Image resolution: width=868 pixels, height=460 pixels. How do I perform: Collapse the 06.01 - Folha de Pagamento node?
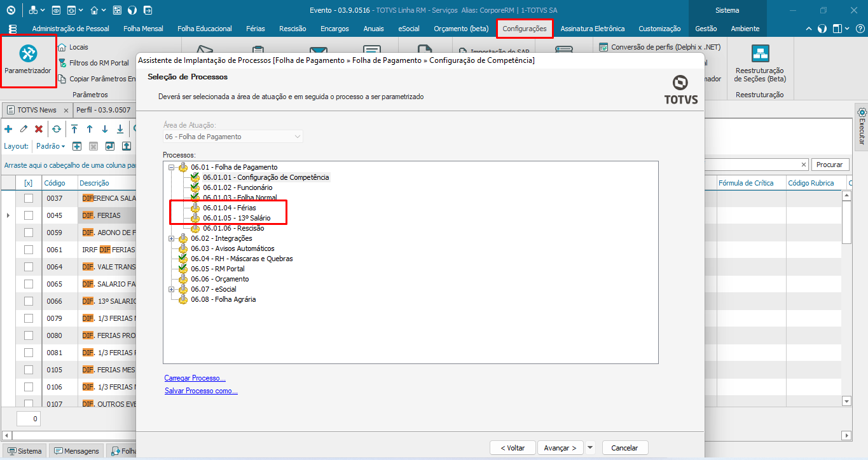pos(171,167)
